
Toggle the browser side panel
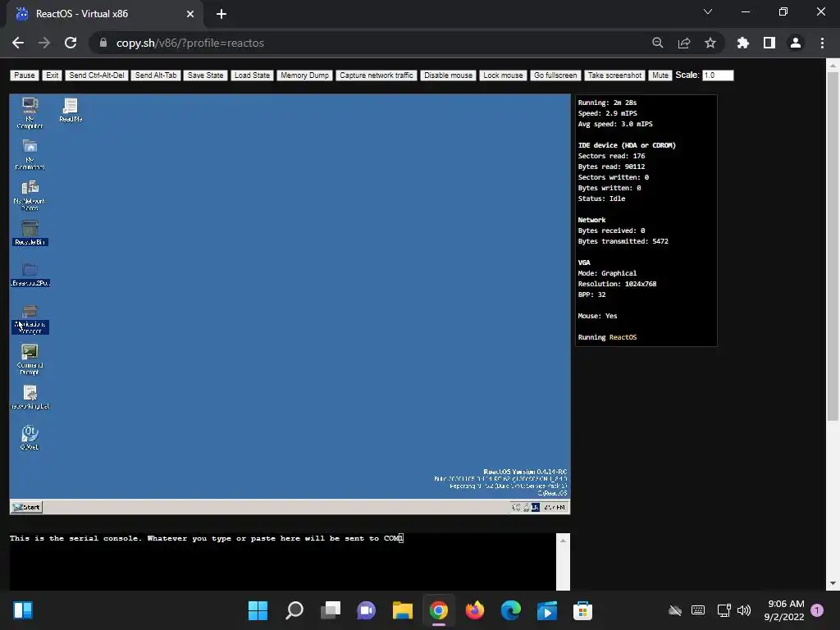769,43
